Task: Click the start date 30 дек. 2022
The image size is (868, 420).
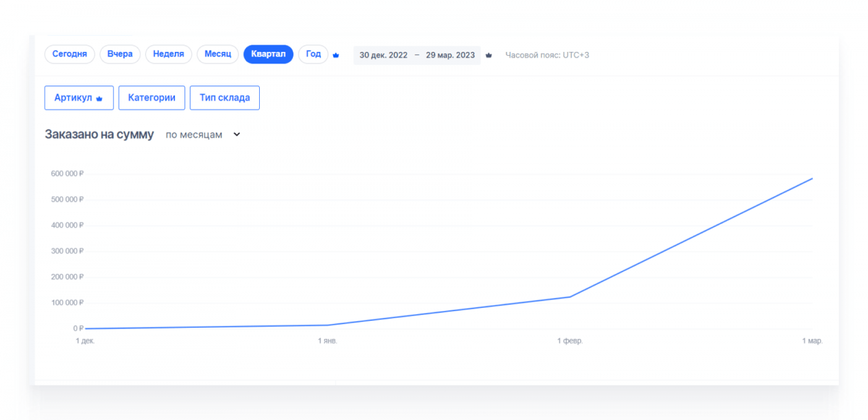Action: tap(383, 55)
